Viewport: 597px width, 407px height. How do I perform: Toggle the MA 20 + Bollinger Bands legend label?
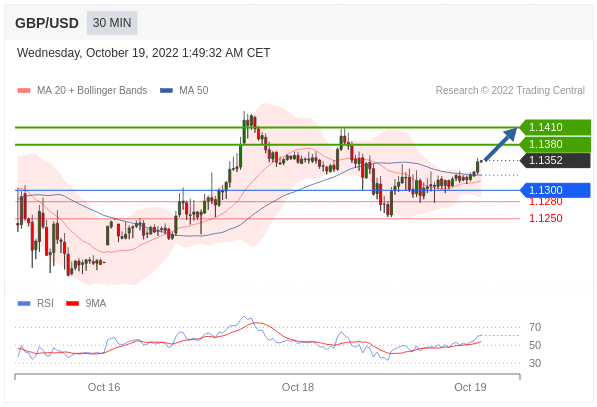[92, 90]
